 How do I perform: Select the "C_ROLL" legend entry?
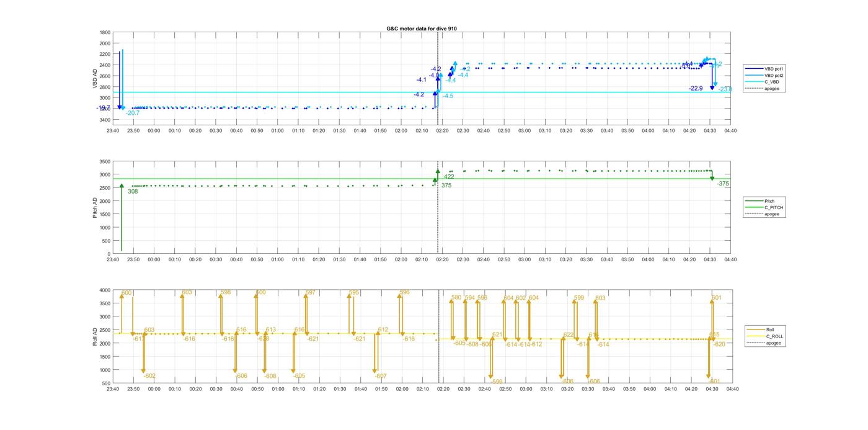pos(774,336)
